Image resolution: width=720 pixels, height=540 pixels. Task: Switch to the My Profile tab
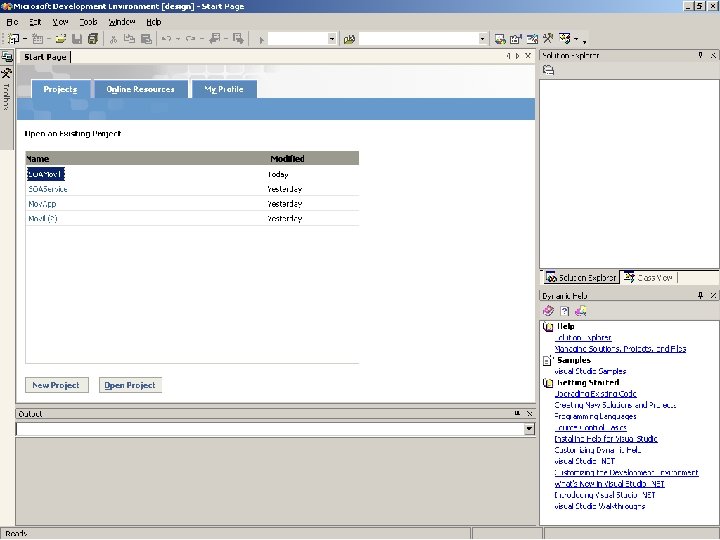pyautogui.click(x=224, y=89)
